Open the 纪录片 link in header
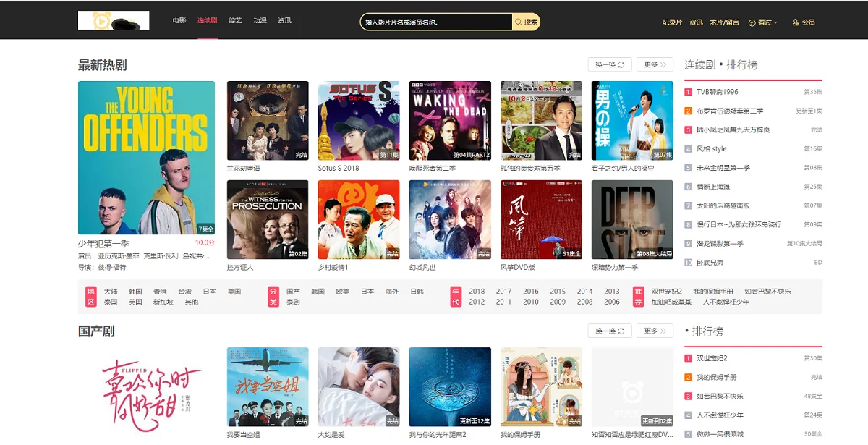Viewport: 868px width, 445px height. (672, 22)
